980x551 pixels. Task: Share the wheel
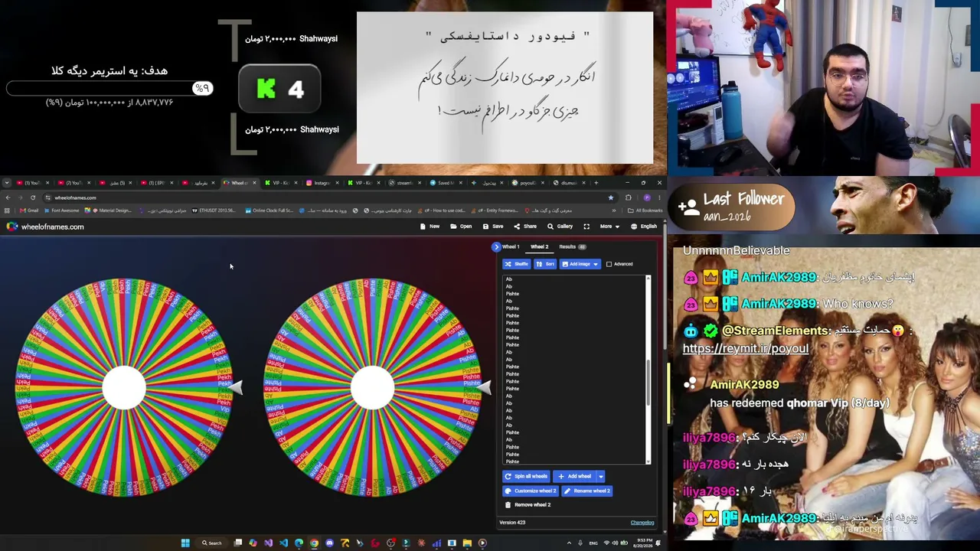(x=525, y=227)
